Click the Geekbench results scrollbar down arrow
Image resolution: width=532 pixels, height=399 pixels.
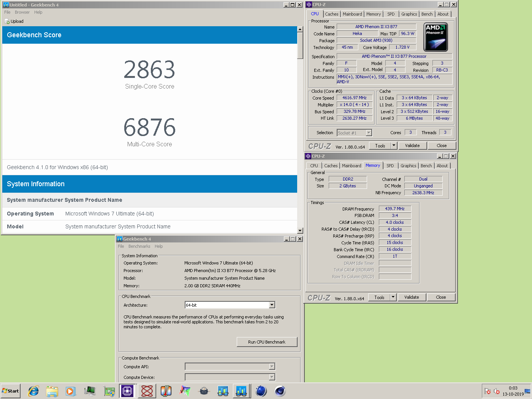(300, 231)
